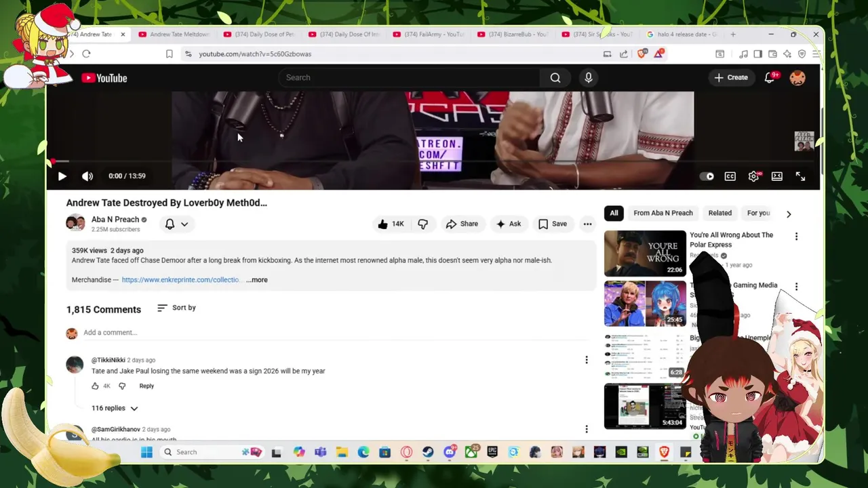Share the video
This screenshot has height=488, width=868.
pos(462,224)
